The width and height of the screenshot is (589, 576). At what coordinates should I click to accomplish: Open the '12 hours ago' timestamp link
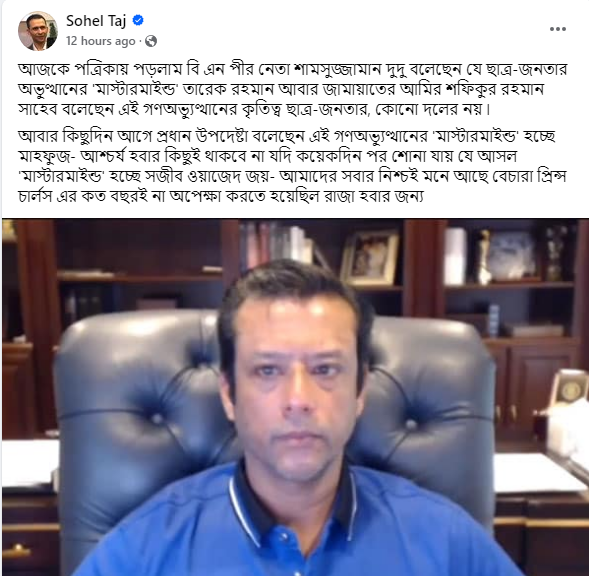click(x=100, y=41)
